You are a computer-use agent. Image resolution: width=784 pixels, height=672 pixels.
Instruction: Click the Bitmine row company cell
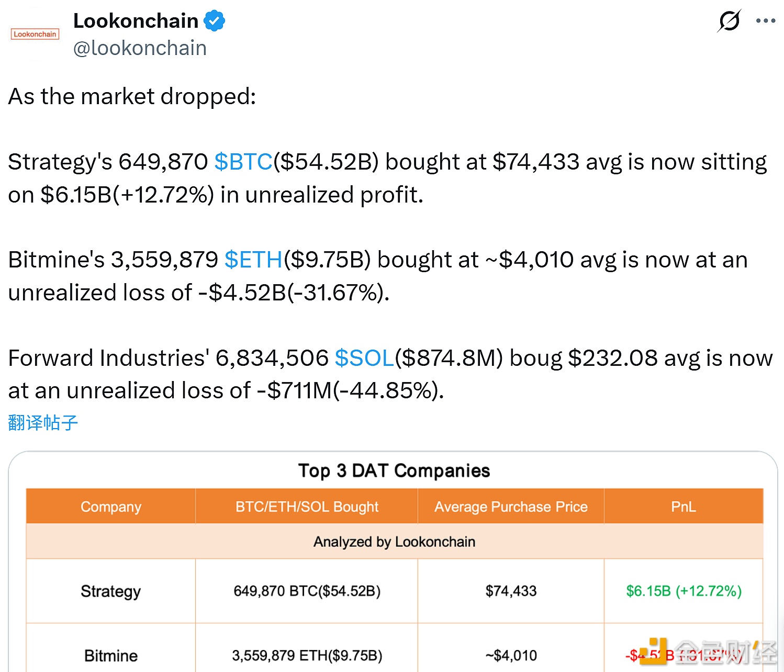coord(111,656)
